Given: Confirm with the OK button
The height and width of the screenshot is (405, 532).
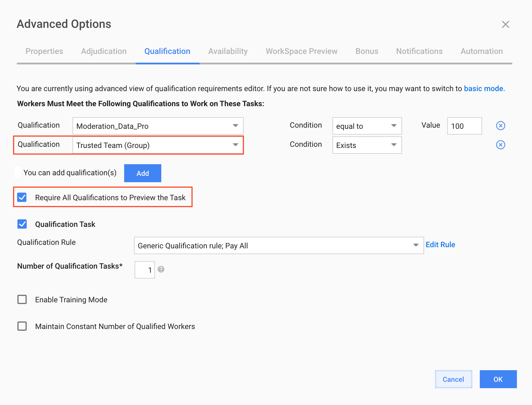Looking at the screenshot, I should pyautogui.click(x=498, y=379).
